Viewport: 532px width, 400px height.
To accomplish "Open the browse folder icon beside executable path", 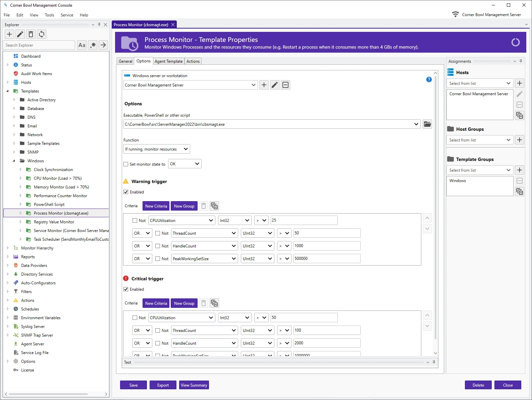I will click(x=427, y=124).
